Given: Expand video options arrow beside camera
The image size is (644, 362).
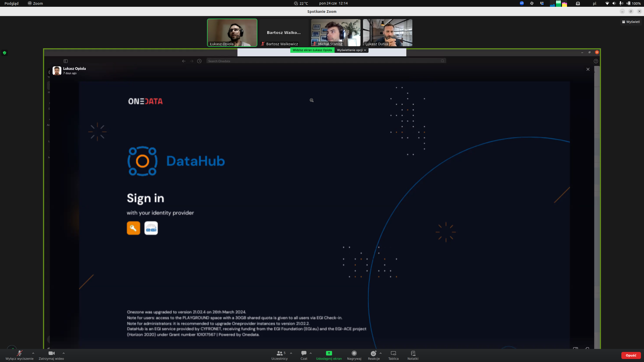Looking at the screenshot, I should [x=64, y=353].
